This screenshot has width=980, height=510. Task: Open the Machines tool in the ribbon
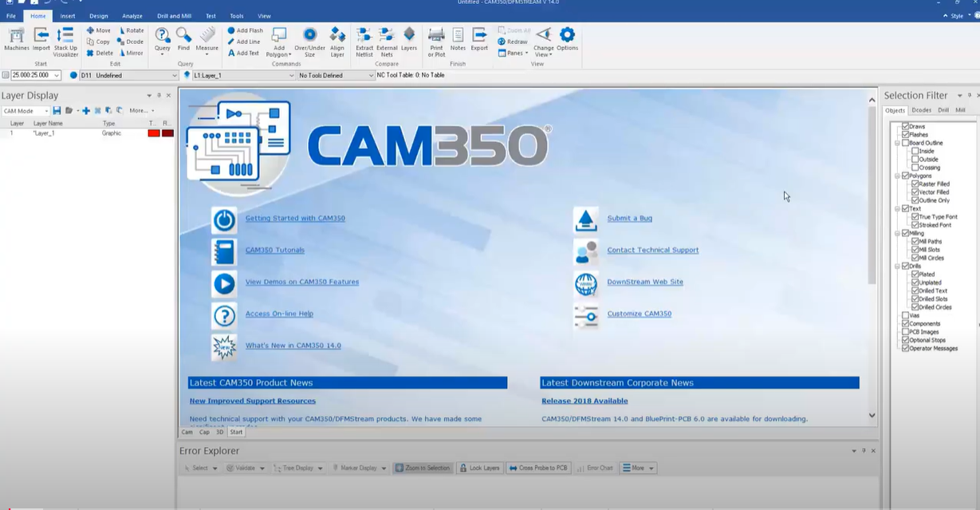(x=16, y=39)
